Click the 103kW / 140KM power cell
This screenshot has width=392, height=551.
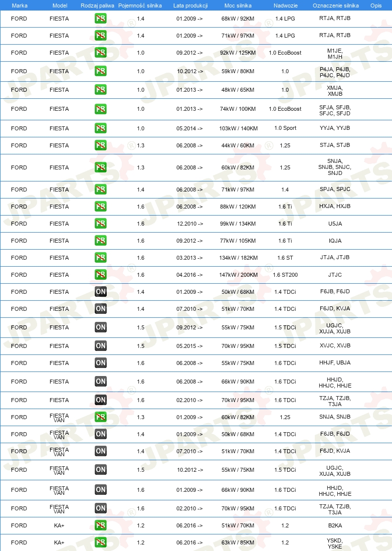pos(239,128)
